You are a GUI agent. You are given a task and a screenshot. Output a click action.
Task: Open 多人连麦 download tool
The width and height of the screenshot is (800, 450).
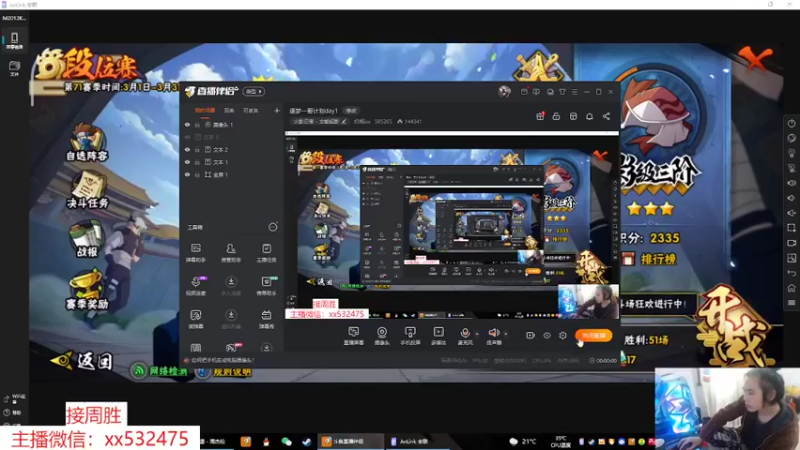[231, 286]
